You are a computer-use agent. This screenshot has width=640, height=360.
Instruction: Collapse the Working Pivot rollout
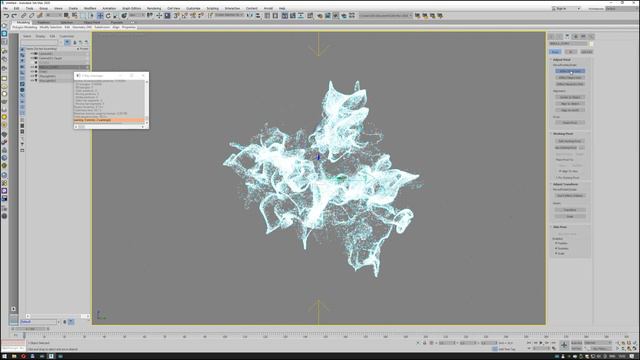coord(563,133)
